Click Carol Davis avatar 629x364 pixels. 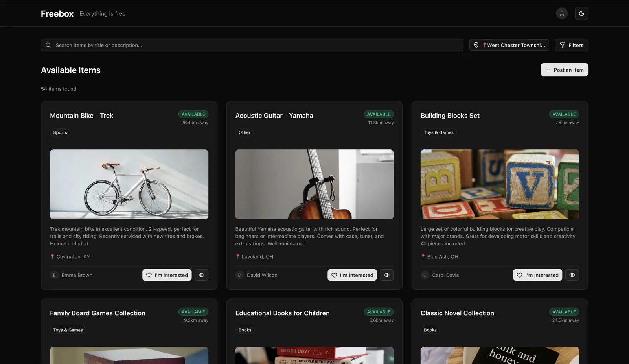point(425,275)
